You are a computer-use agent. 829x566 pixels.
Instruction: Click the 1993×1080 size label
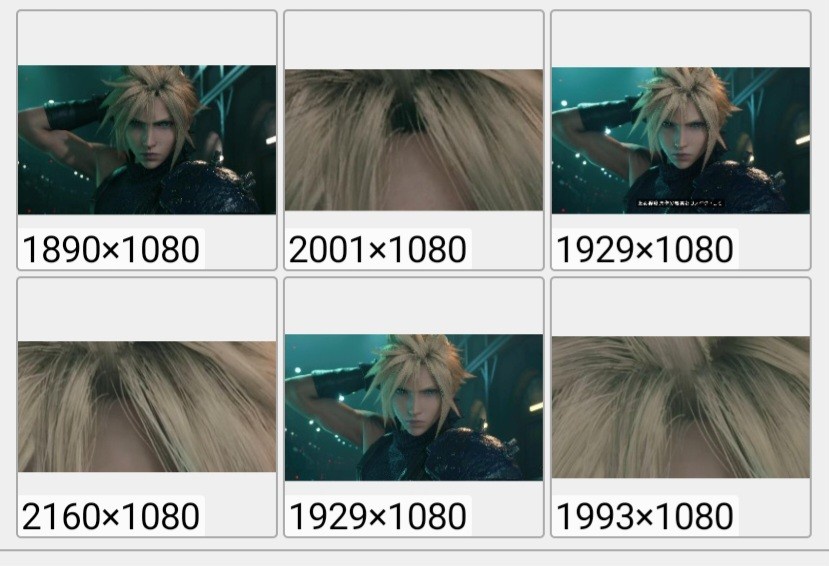click(x=644, y=516)
